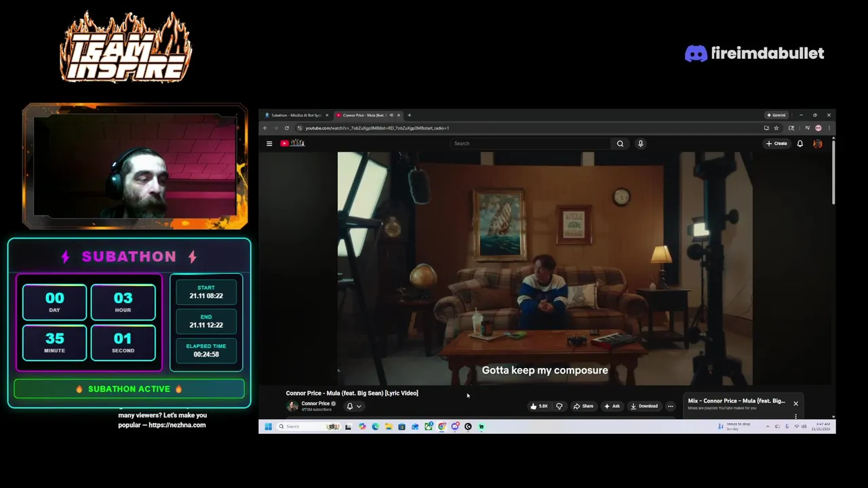Image resolution: width=868 pixels, height=488 pixels.
Task: Open the YouTube account avatar menu
Action: [818, 144]
